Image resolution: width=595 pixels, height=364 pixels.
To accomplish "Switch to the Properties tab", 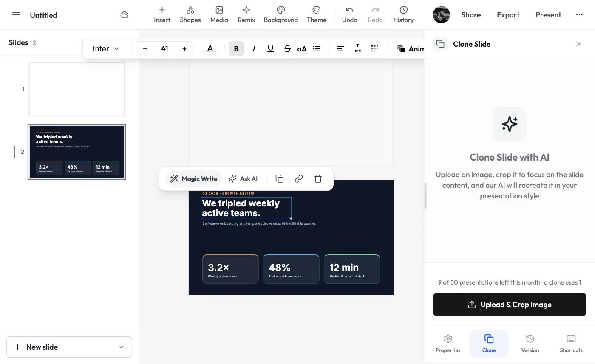I will tap(448, 344).
